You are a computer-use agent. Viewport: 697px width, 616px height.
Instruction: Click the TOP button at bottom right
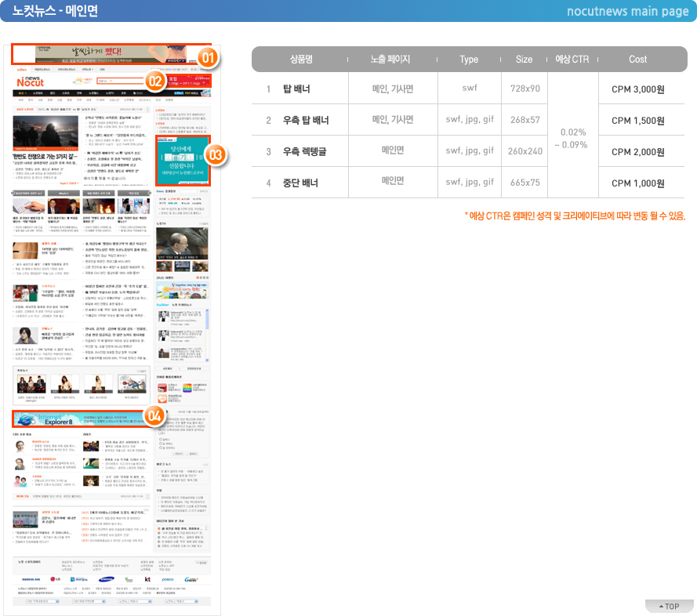click(x=669, y=606)
